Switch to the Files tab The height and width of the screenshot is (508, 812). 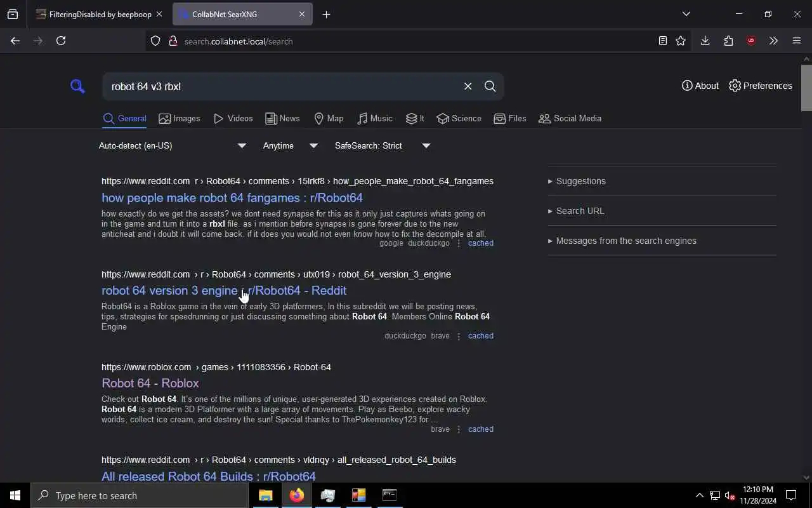pyautogui.click(x=509, y=119)
